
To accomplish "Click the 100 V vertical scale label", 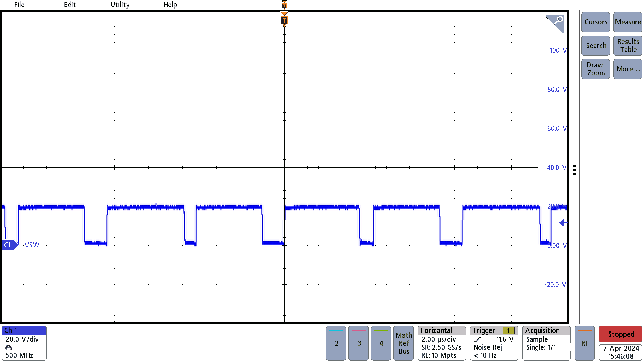I will [x=558, y=50].
